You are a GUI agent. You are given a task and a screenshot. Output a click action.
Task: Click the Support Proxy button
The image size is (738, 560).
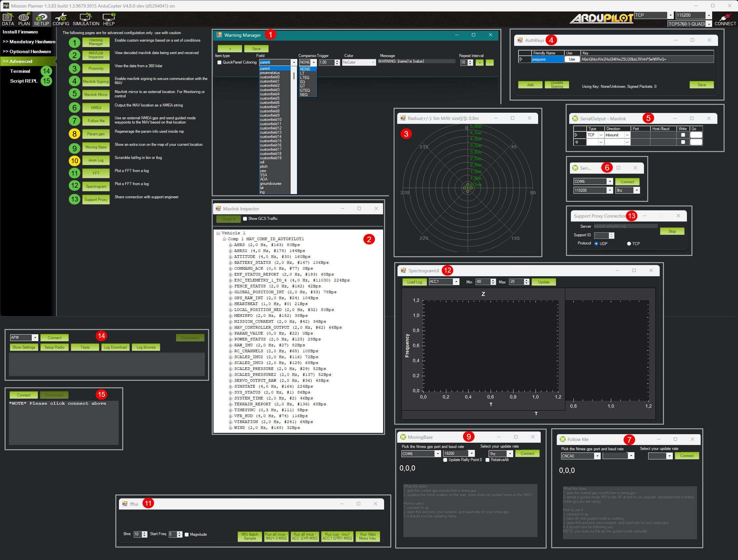click(96, 200)
